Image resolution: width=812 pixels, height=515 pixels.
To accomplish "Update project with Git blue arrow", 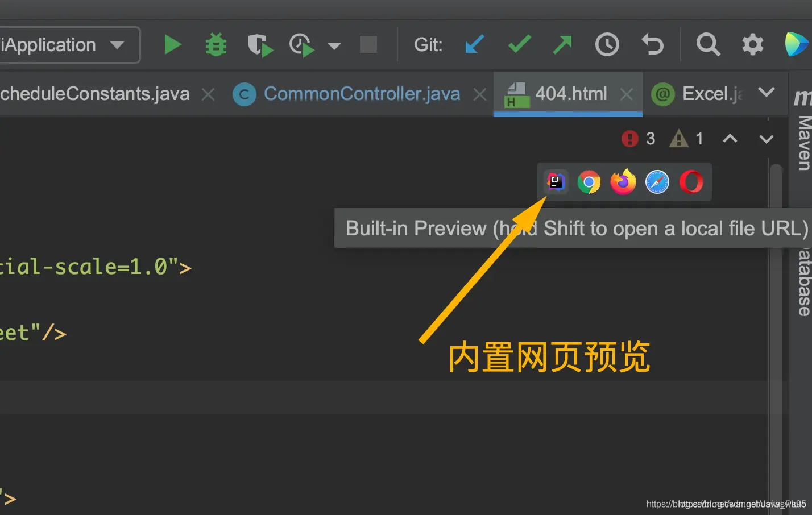I will (x=475, y=44).
